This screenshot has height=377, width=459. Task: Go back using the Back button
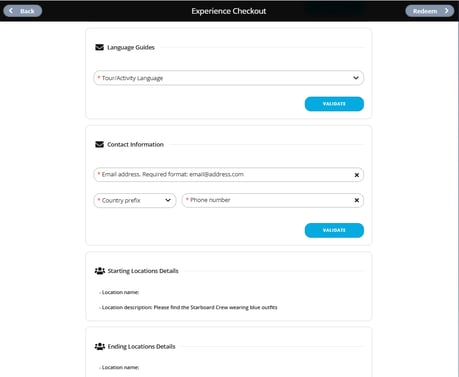23,11
